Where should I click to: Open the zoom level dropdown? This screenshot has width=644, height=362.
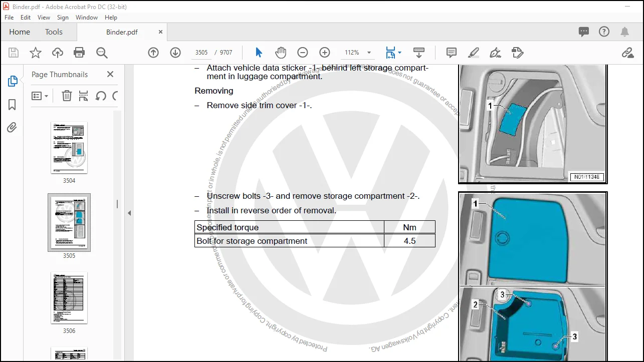369,53
